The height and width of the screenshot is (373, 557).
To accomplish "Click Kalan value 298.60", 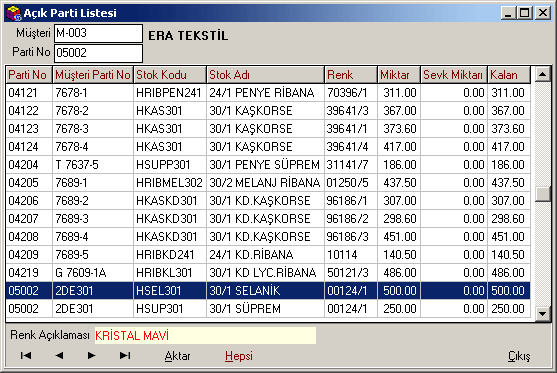I will [x=508, y=219].
